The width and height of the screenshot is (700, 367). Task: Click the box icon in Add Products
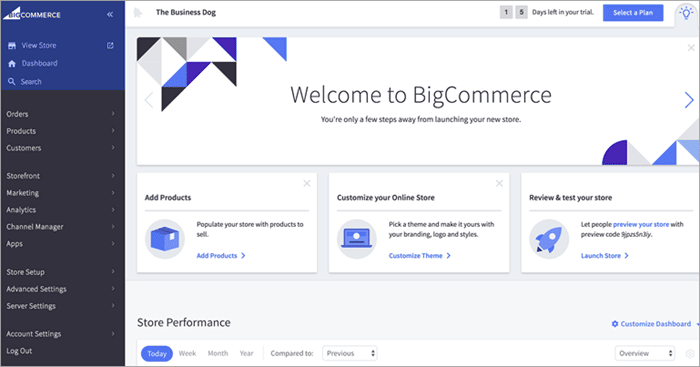coord(165,239)
